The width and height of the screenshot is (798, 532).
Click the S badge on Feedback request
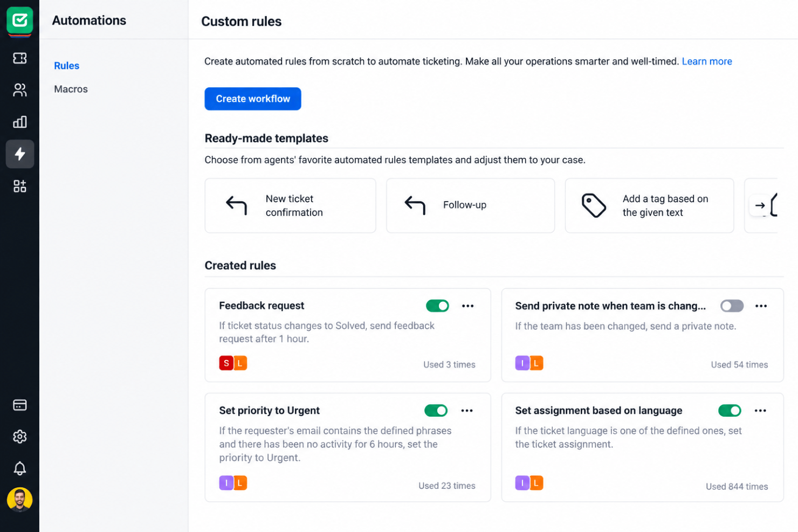[x=226, y=363]
